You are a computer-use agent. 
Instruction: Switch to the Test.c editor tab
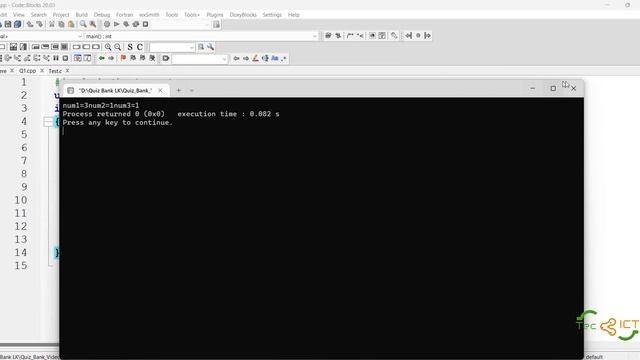pyautogui.click(x=55, y=71)
